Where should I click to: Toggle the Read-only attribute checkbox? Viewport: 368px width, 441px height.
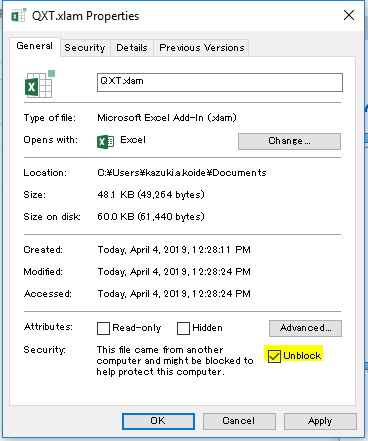click(103, 328)
